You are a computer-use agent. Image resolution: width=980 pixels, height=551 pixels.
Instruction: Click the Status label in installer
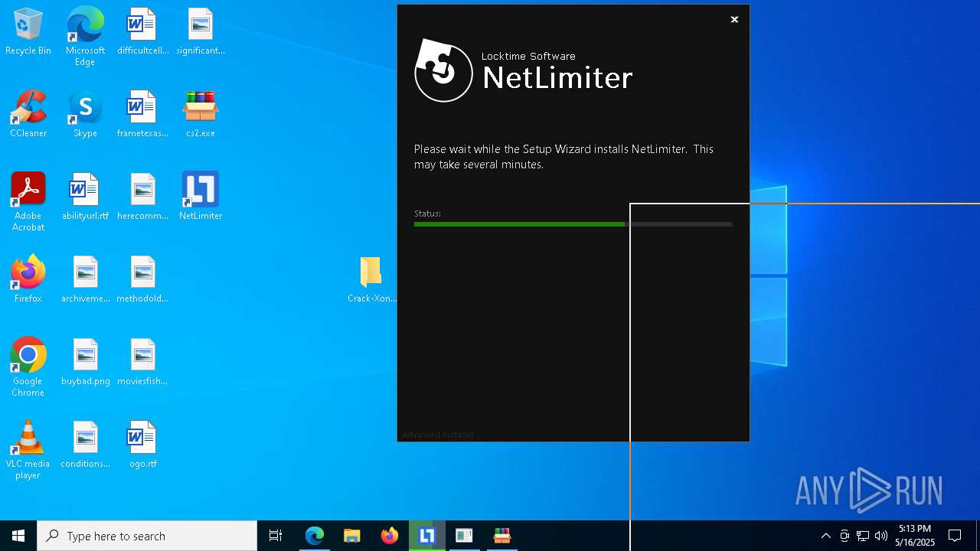point(427,214)
